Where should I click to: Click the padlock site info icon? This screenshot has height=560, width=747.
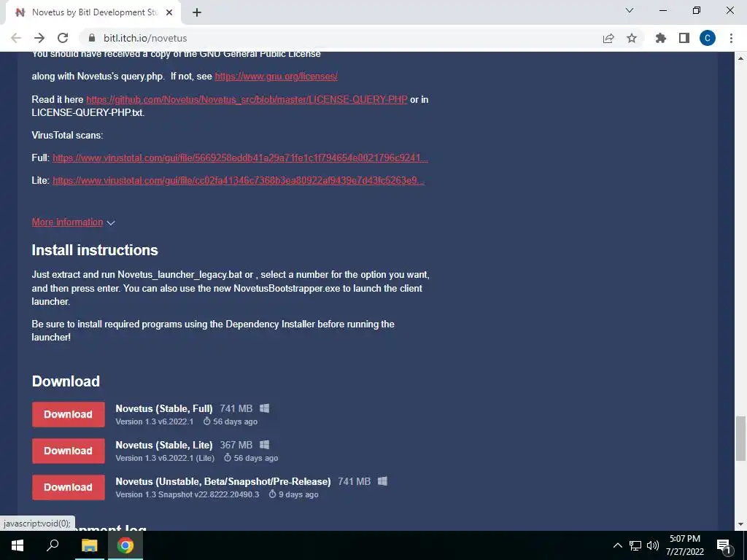(x=93, y=38)
